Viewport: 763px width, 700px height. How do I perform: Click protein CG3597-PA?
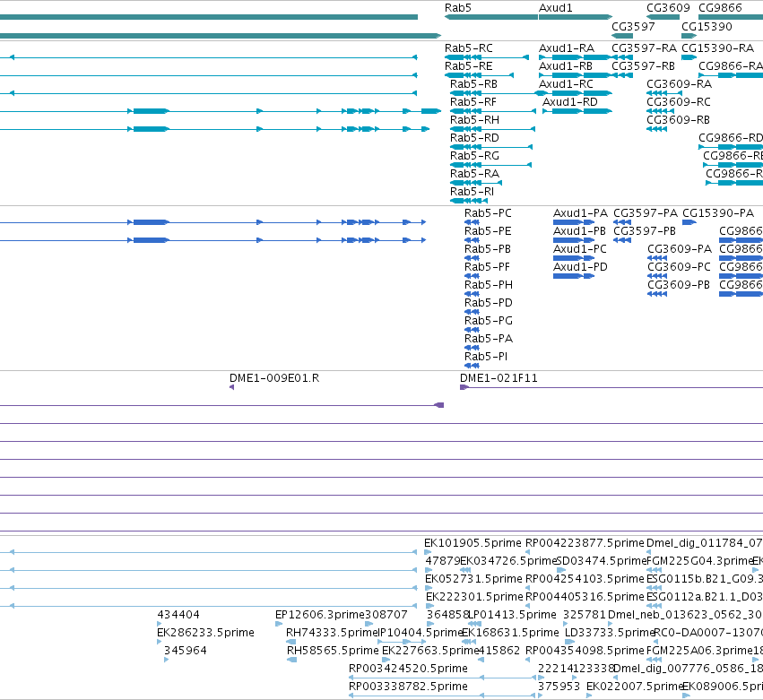[x=646, y=213]
